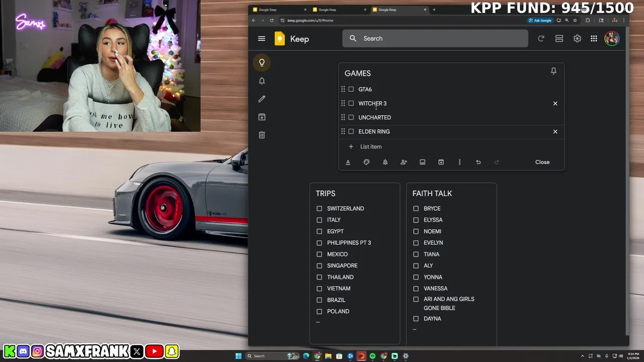
Task: Open the TRIPS note
Action: point(355,263)
